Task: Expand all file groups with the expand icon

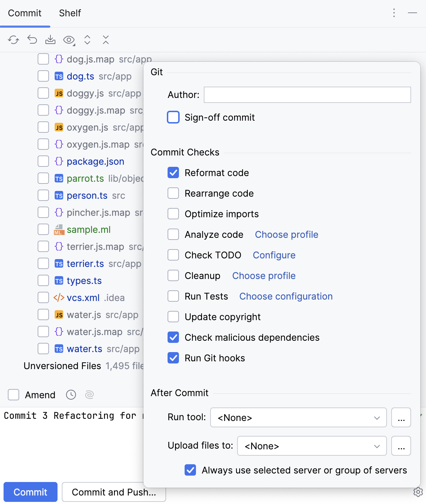Action: [x=87, y=40]
